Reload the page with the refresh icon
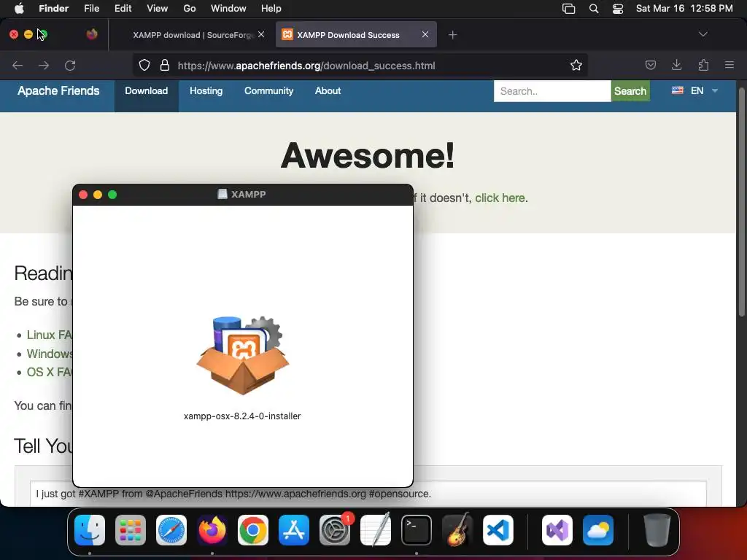 tap(70, 65)
